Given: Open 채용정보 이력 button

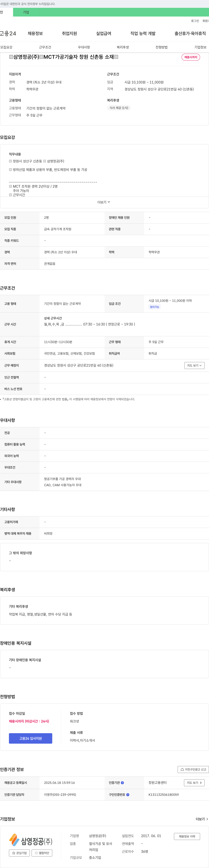Looking at the screenshot, I should 187,836.
